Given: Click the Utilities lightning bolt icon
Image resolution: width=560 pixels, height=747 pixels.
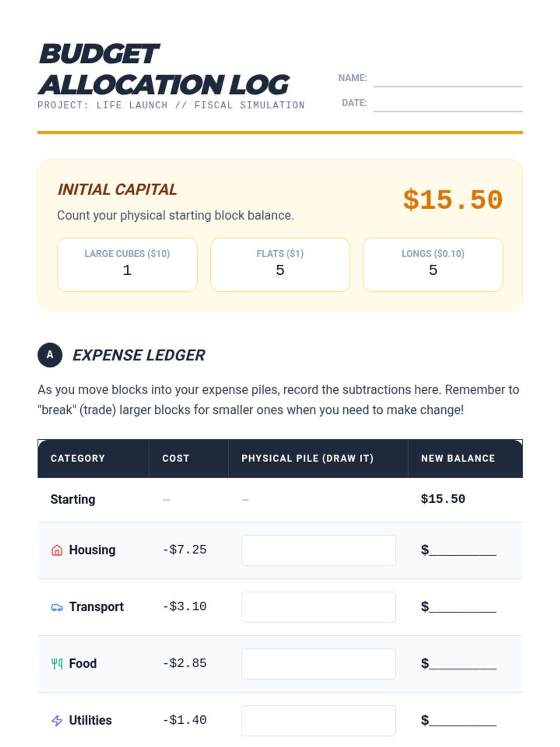Looking at the screenshot, I should tap(57, 721).
